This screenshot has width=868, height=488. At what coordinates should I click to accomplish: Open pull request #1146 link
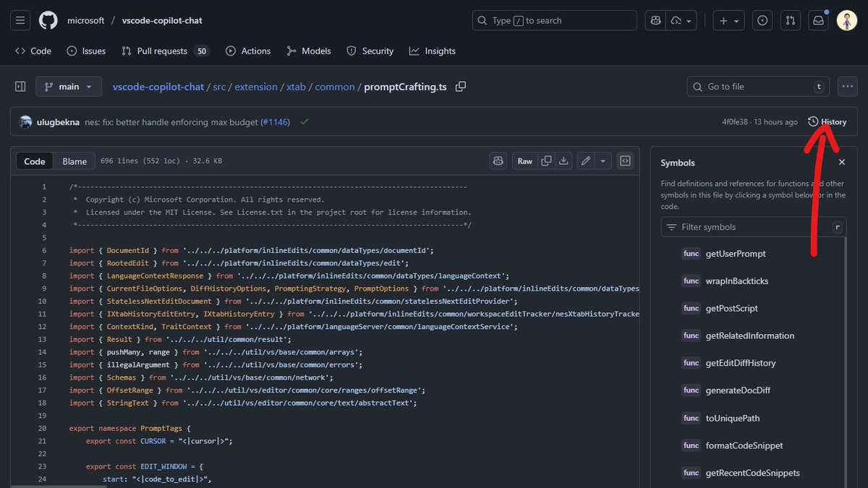tap(276, 122)
